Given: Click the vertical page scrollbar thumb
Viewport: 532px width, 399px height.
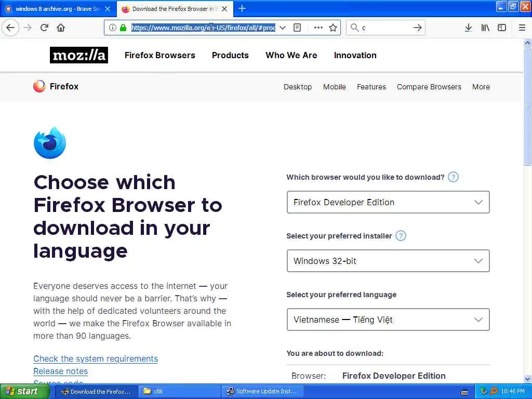Looking at the screenshot, I should tap(527, 106).
